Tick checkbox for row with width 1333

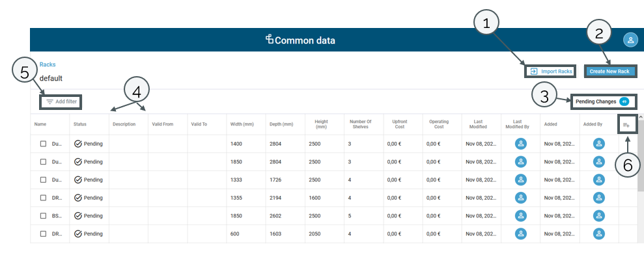[43, 180]
